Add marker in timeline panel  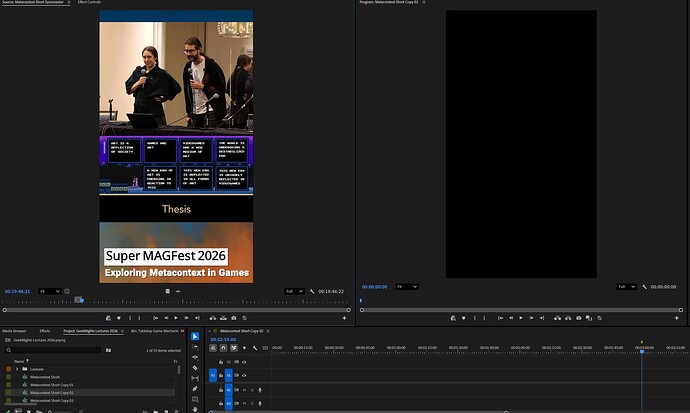(x=244, y=348)
